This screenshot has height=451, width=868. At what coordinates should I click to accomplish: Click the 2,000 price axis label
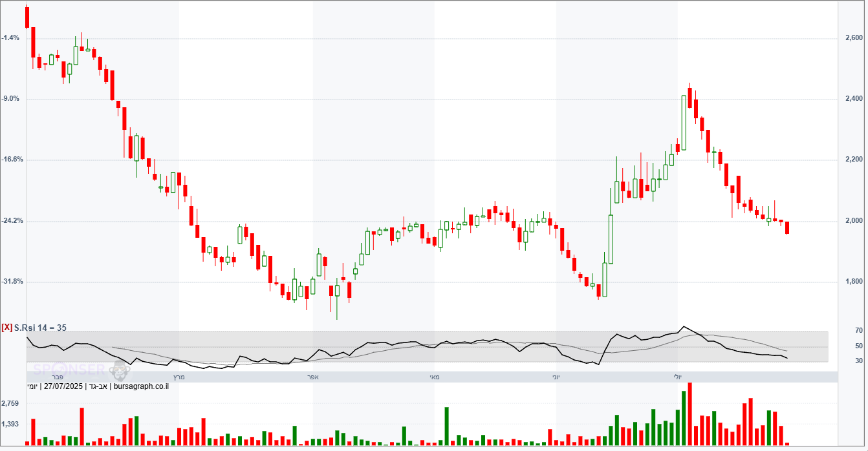854,221
